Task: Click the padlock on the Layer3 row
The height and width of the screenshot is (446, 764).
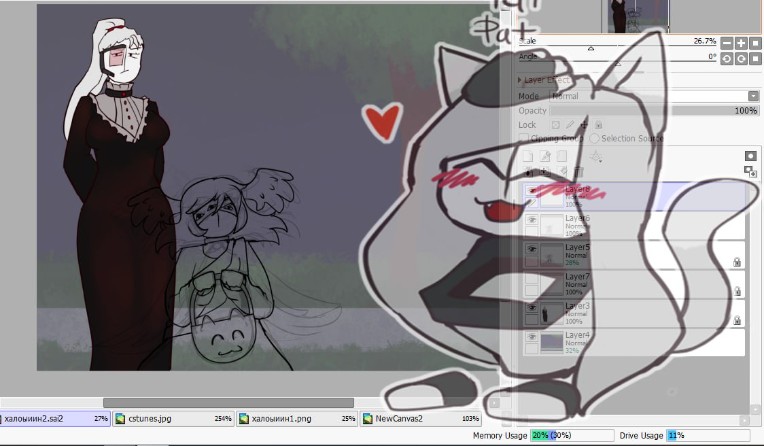Action: coord(737,320)
